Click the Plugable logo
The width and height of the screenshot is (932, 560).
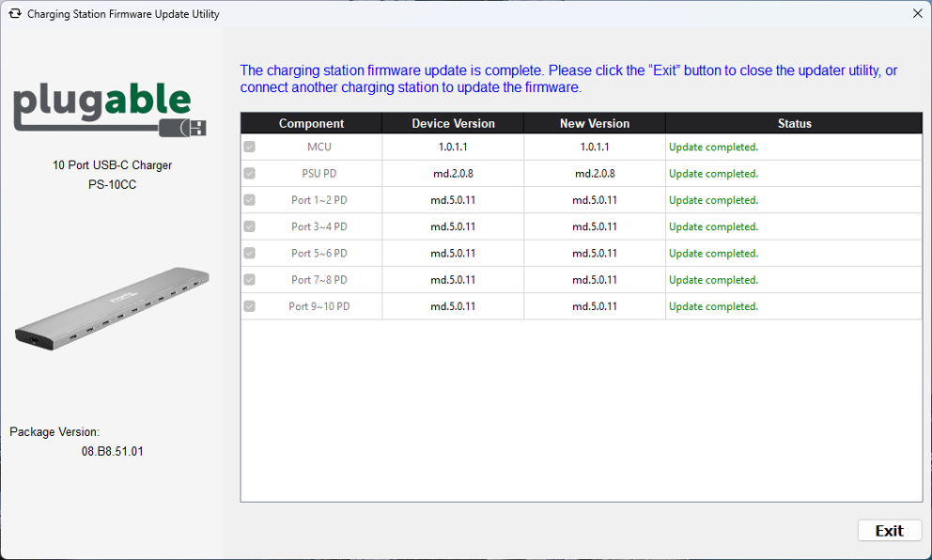(x=109, y=108)
